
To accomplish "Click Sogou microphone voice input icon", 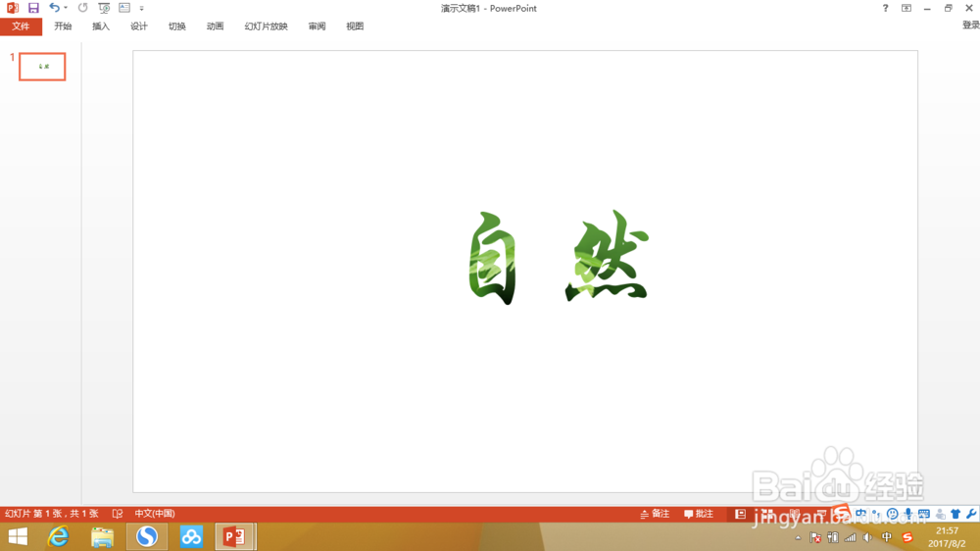I will (908, 514).
